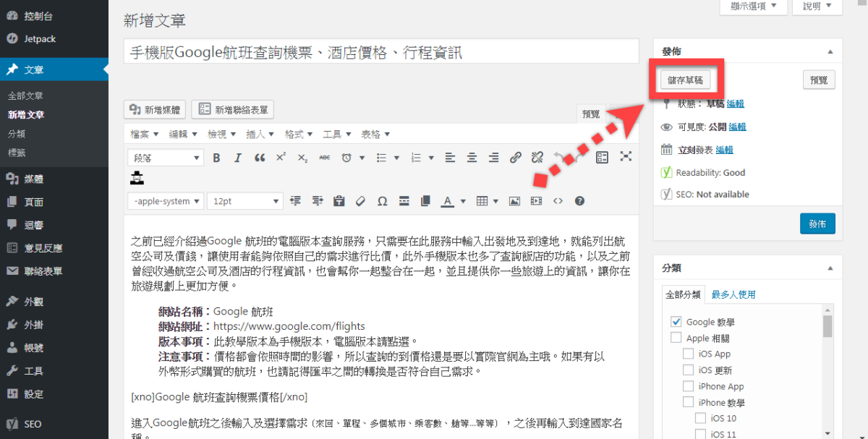Insert a link with the chain icon
Screen dimensions: 868x439
click(515, 157)
